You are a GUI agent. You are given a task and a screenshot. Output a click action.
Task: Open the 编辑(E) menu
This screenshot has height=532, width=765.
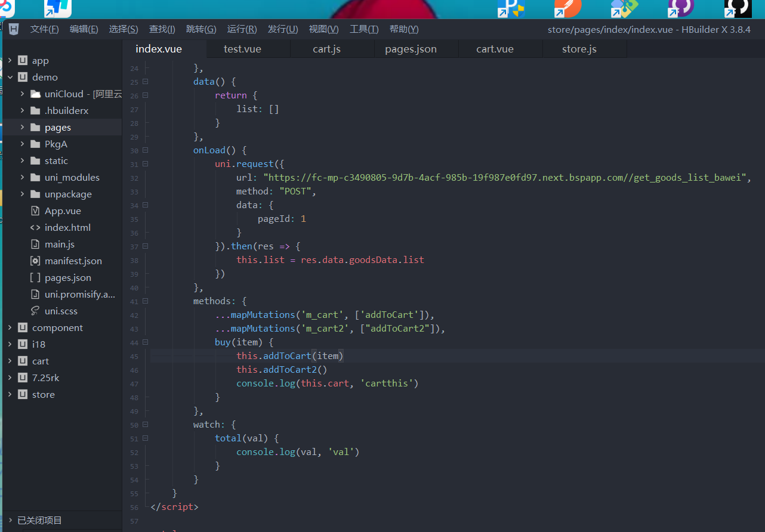tap(84, 29)
